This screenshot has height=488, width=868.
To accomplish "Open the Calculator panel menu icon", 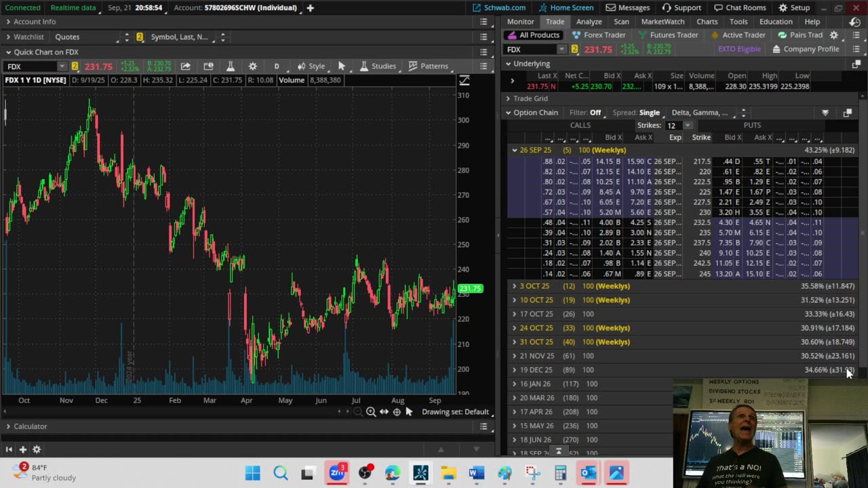I will click(484, 426).
